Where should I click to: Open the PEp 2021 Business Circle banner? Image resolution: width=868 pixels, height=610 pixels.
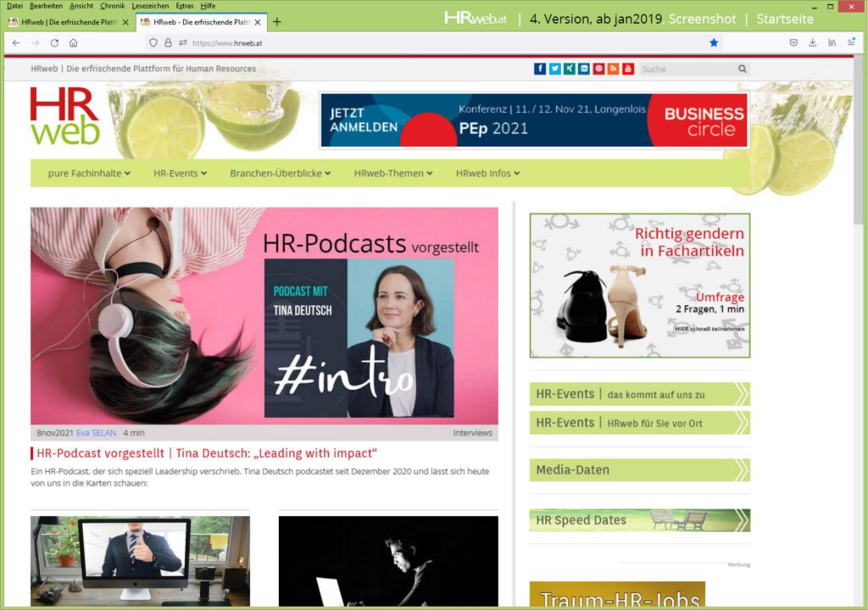pos(534,120)
